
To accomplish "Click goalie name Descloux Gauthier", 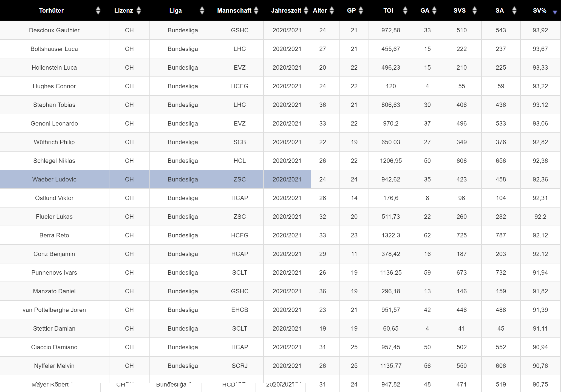I will (54, 30).
